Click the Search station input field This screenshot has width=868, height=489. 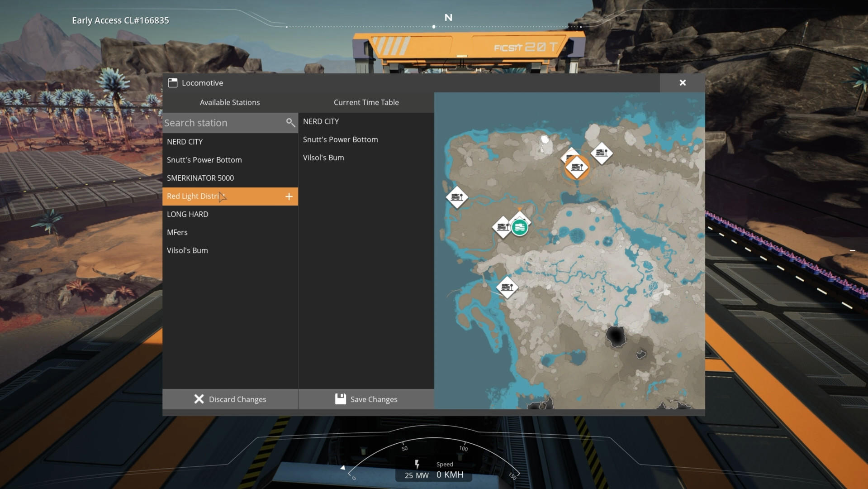click(x=217, y=123)
